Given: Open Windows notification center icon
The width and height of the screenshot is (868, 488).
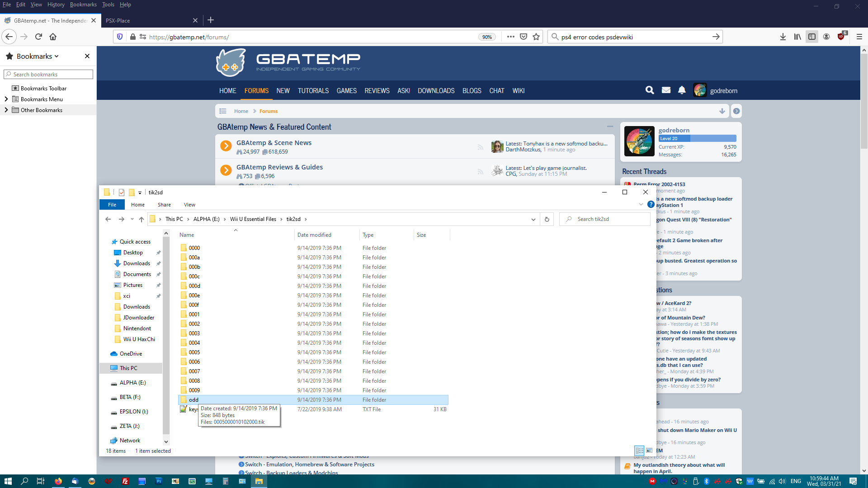Looking at the screenshot, I should click(x=853, y=481).
